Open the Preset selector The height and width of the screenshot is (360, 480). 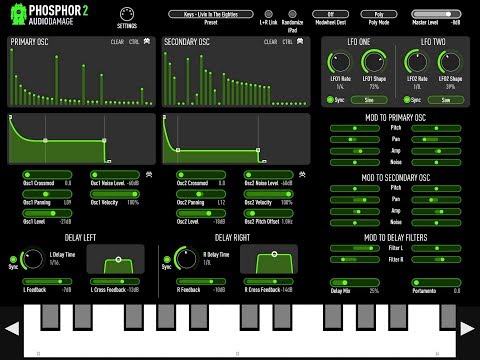point(211,14)
